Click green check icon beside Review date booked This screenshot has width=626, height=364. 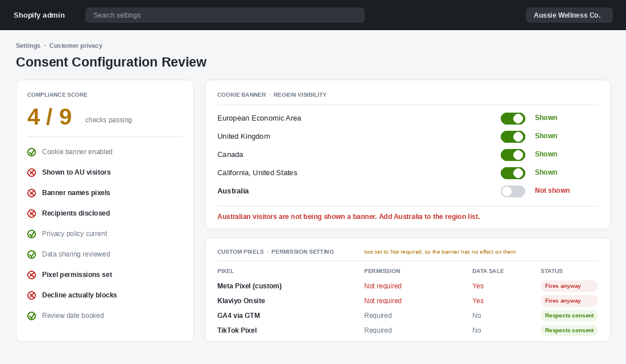click(31, 316)
